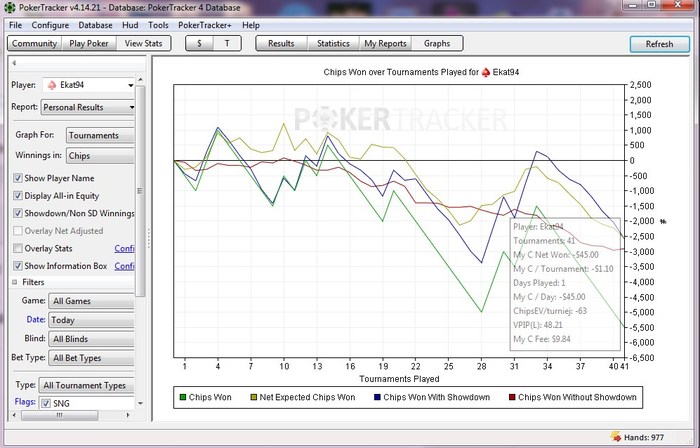Click the Hands status bar icon
This screenshot has height=448, width=700.
click(616, 437)
